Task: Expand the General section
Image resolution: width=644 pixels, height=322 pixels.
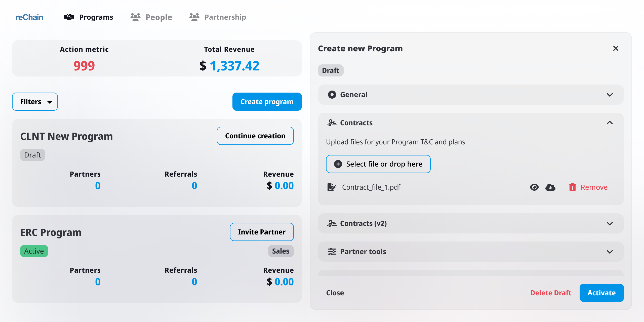Action: (610, 95)
